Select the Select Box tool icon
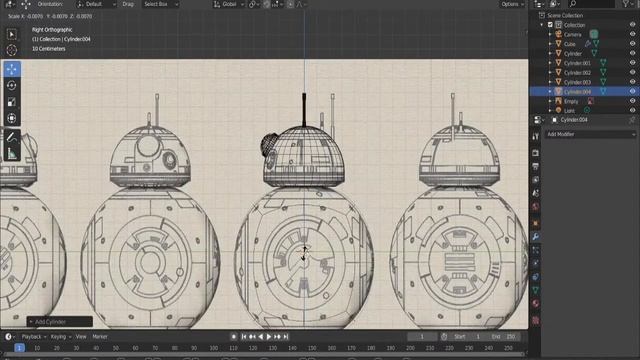Screen dimensions: 640x360 pos(11,35)
